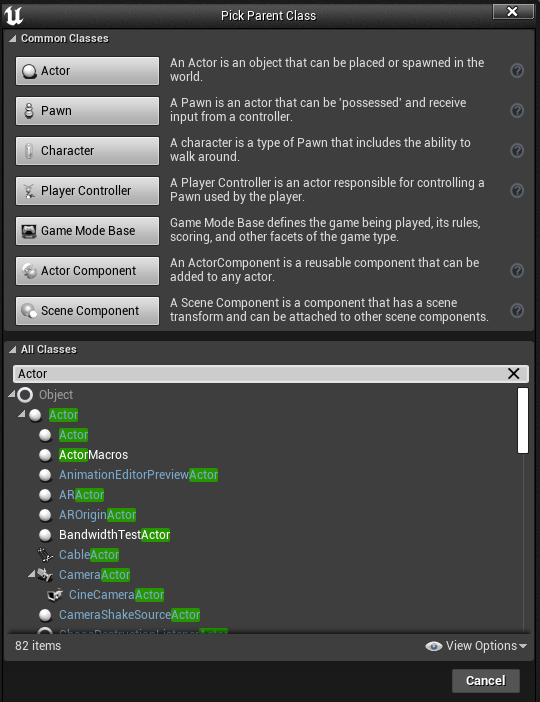Click the Scene Component help icon
540x702 pixels.
[517, 311]
